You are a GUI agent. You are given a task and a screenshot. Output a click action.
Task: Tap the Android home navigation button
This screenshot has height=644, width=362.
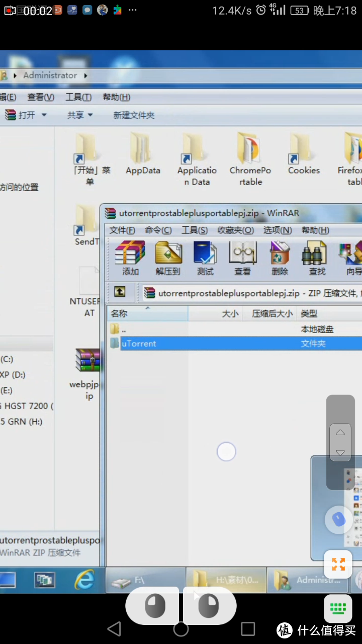point(181,629)
